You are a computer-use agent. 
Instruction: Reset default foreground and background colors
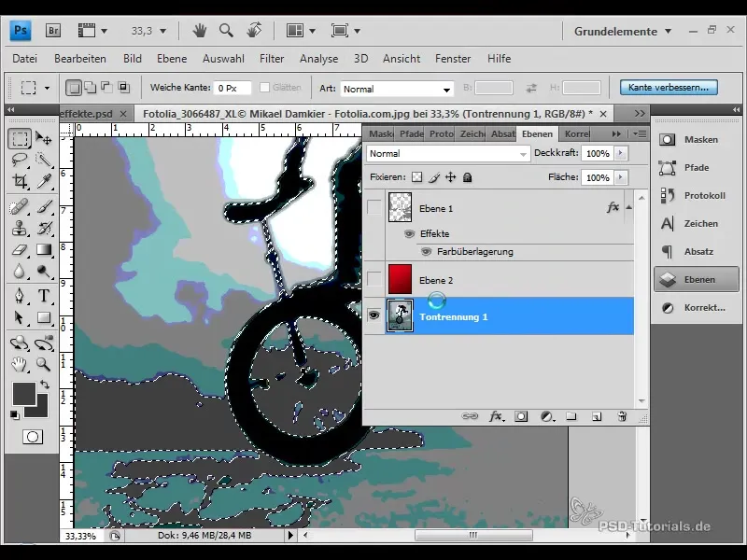[15, 415]
